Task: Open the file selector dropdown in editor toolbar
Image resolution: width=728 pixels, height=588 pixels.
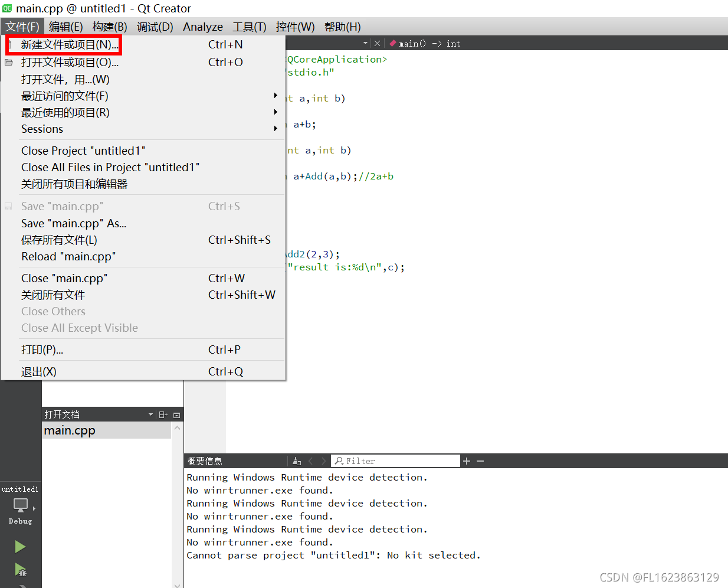Action: click(x=365, y=43)
